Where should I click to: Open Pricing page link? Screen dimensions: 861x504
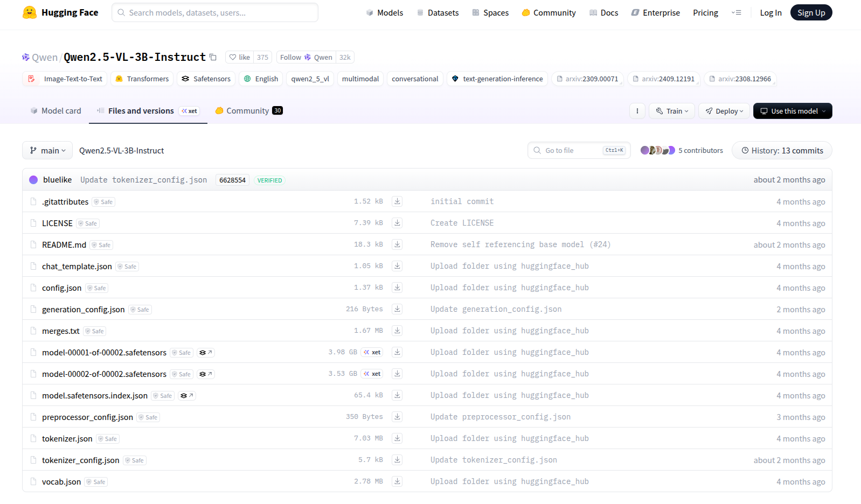tap(705, 12)
